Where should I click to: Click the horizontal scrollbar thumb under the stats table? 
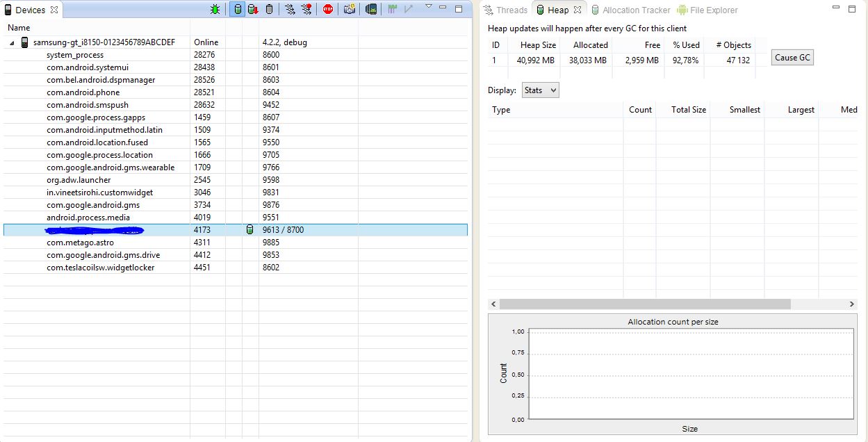tap(645, 304)
